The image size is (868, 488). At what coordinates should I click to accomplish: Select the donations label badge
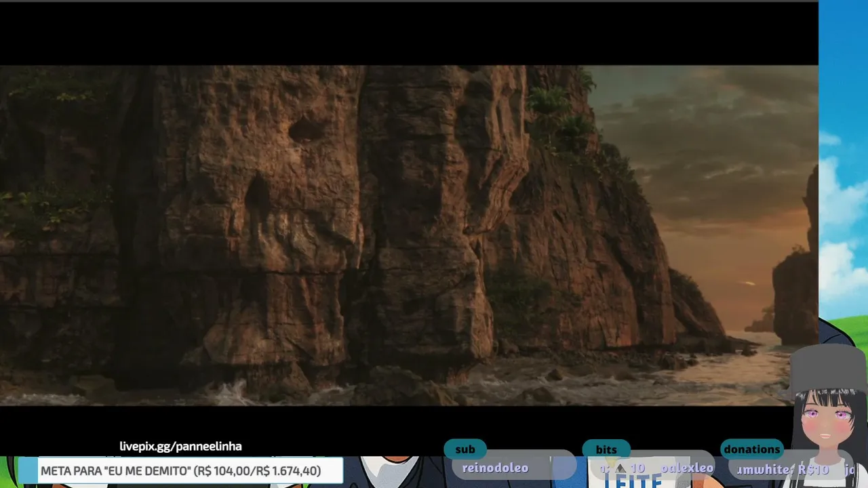pyautogui.click(x=752, y=449)
